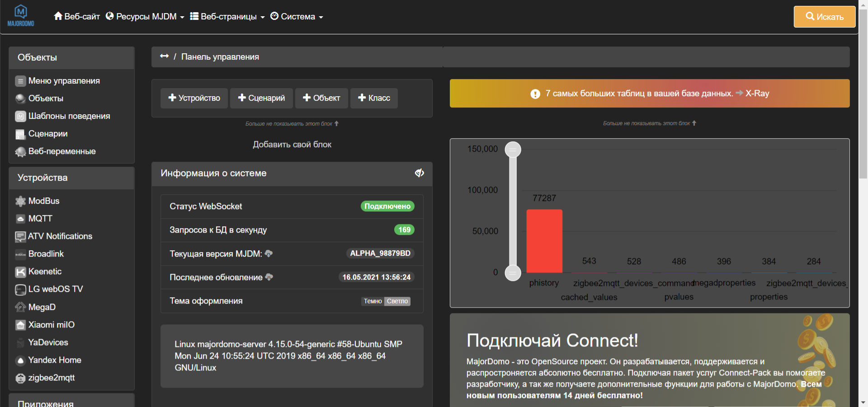Collapse the Объекты sidebar section
Viewport: 868px width, 407px height.
pyautogui.click(x=71, y=58)
